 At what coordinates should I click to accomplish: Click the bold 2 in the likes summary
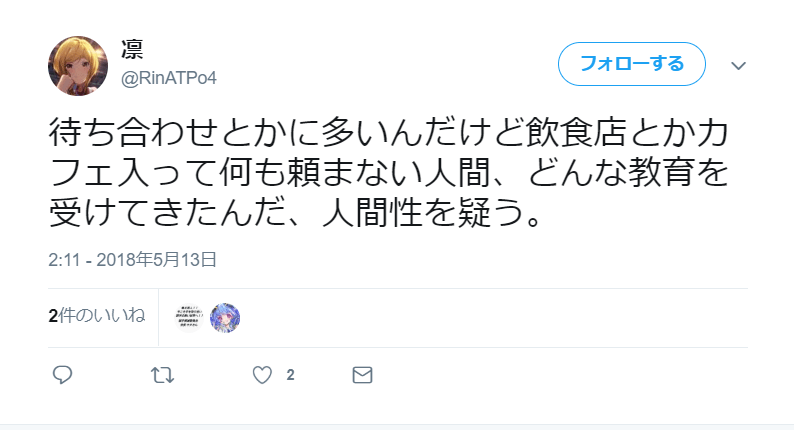click(x=53, y=316)
